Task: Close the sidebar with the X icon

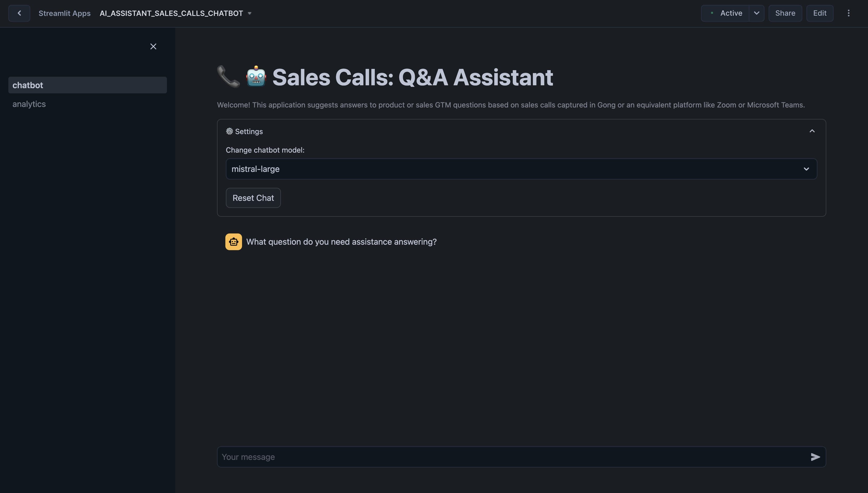Action: pos(153,46)
